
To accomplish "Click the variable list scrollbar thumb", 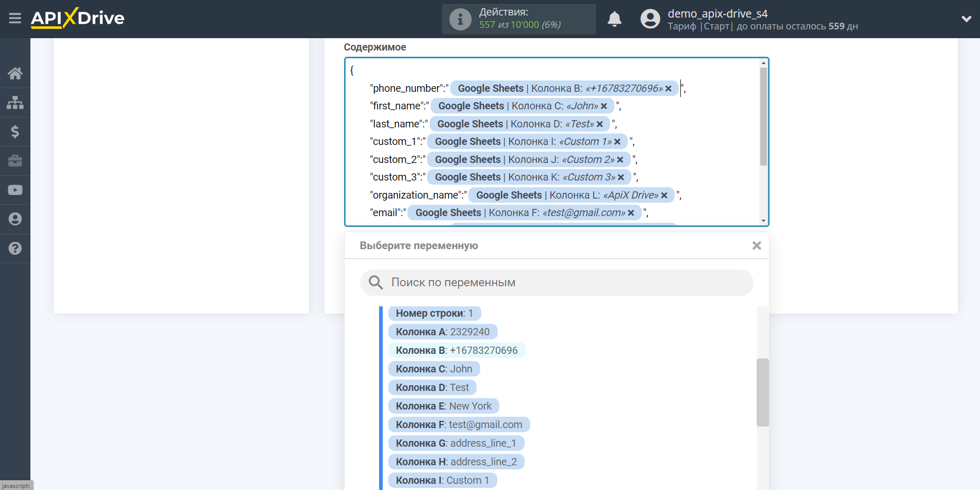I will (762, 393).
